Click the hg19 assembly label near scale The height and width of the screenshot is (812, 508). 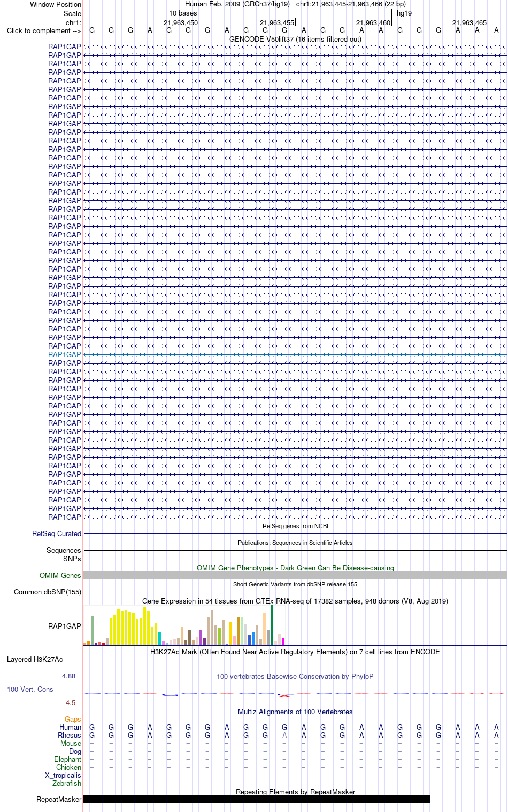404,13
